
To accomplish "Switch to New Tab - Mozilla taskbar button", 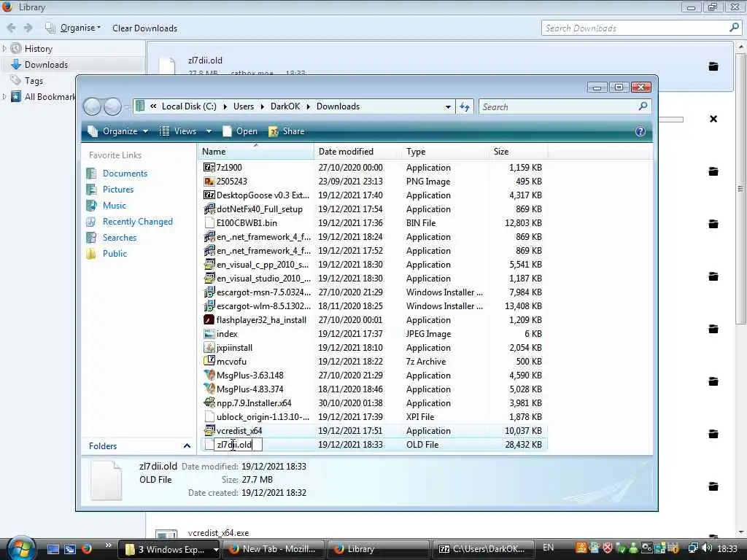I will [x=274, y=549].
